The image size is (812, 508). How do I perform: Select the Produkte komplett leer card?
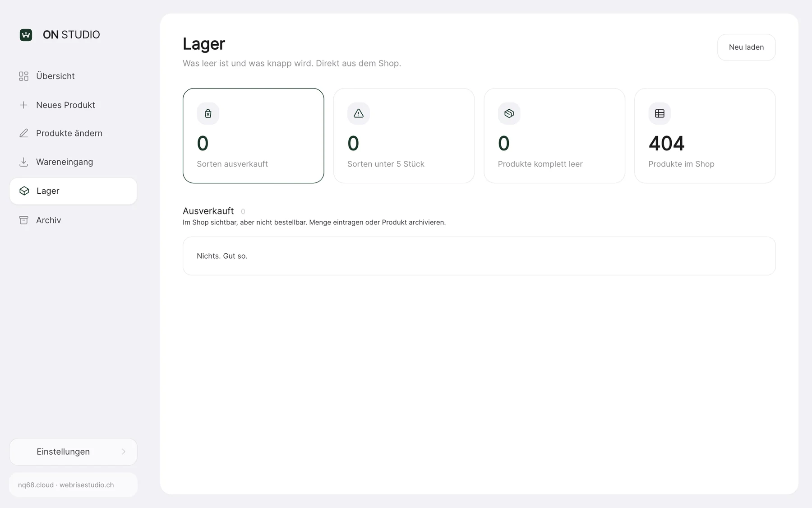tap(554, 135)
